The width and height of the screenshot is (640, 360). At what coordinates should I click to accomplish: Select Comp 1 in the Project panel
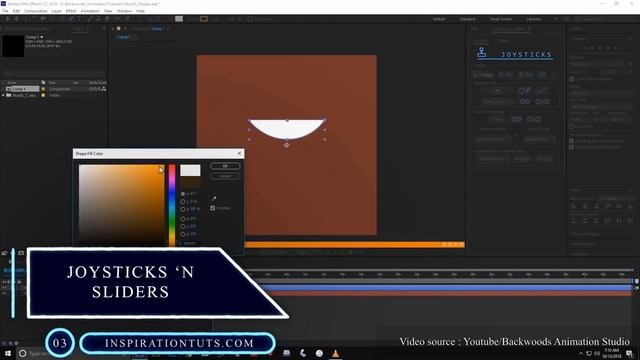pyautogui.click(x=22, y=89)
